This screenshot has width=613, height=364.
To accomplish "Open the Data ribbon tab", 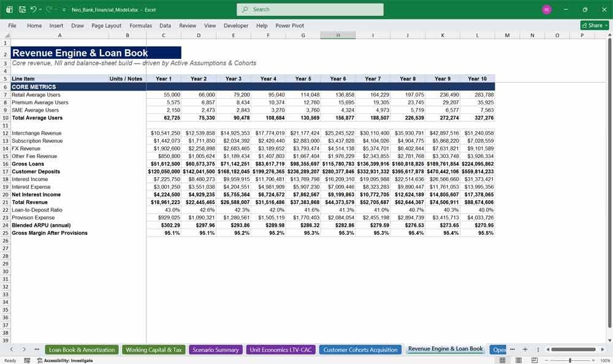I will click(x=165, y=25).
